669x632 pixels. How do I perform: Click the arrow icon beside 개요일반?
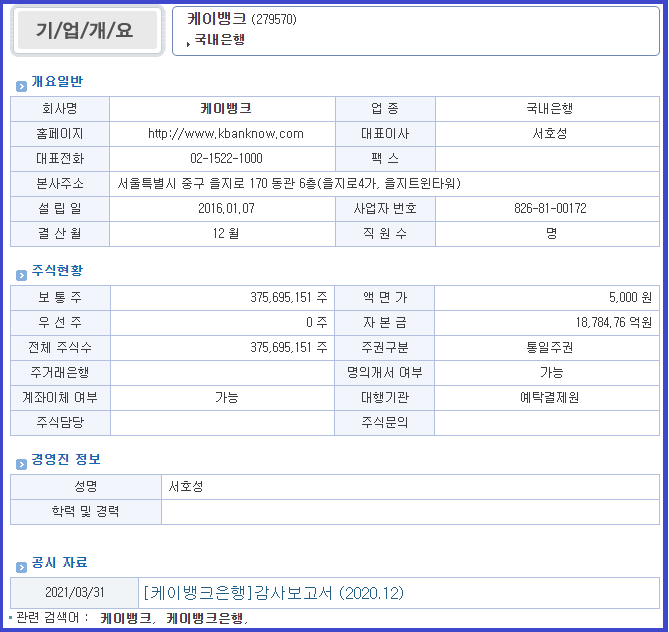click(x=21, y=86)
